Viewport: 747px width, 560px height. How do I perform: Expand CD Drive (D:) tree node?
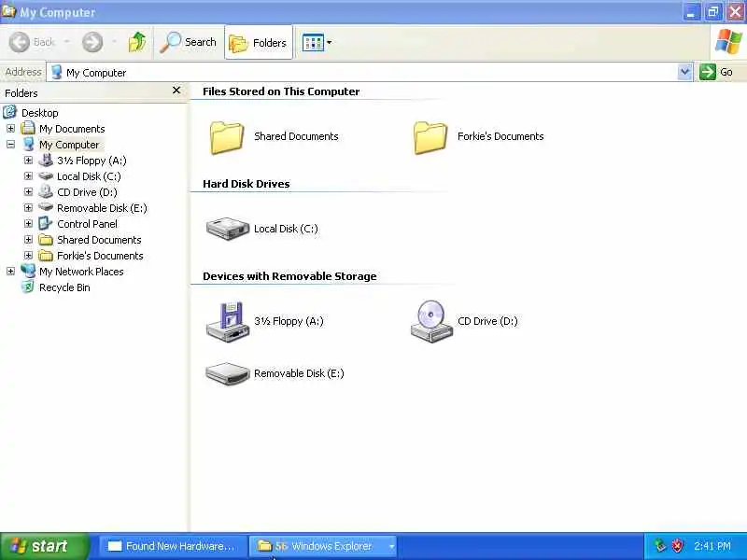(x=28, y=192)
